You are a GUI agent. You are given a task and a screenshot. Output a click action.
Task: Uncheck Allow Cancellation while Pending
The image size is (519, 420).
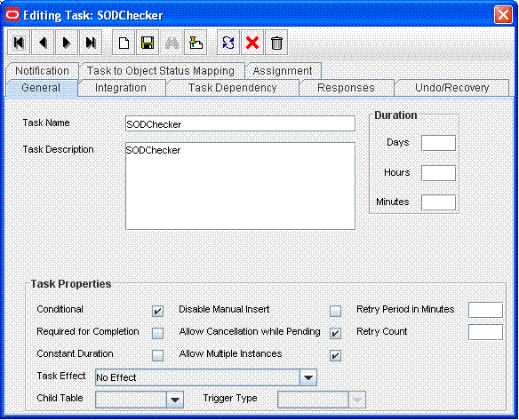335,333
